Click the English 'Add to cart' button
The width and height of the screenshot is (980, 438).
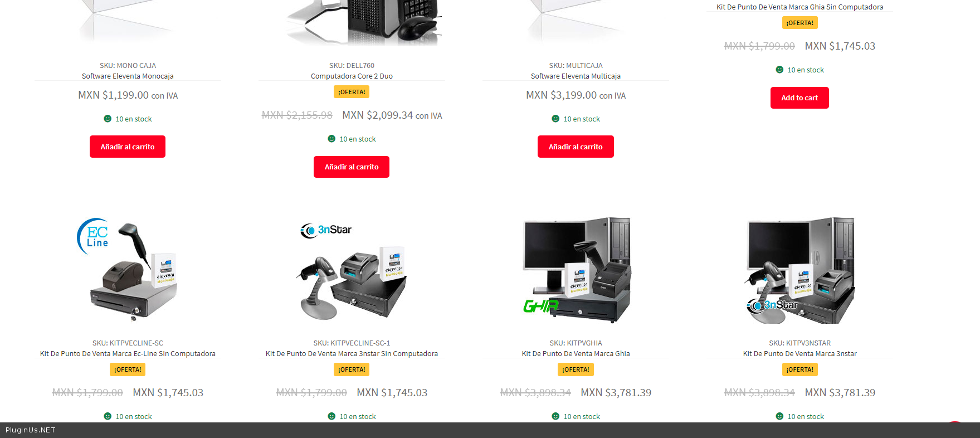[799, 98]
